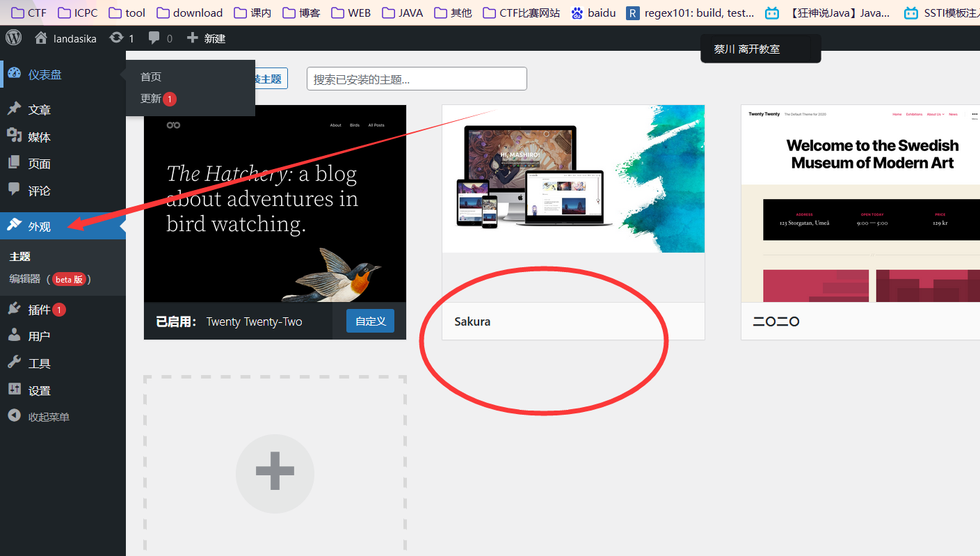This screenshot has height=556, width=980.
Task: Click the 工具 wrench icon
Action: point(14,363)
